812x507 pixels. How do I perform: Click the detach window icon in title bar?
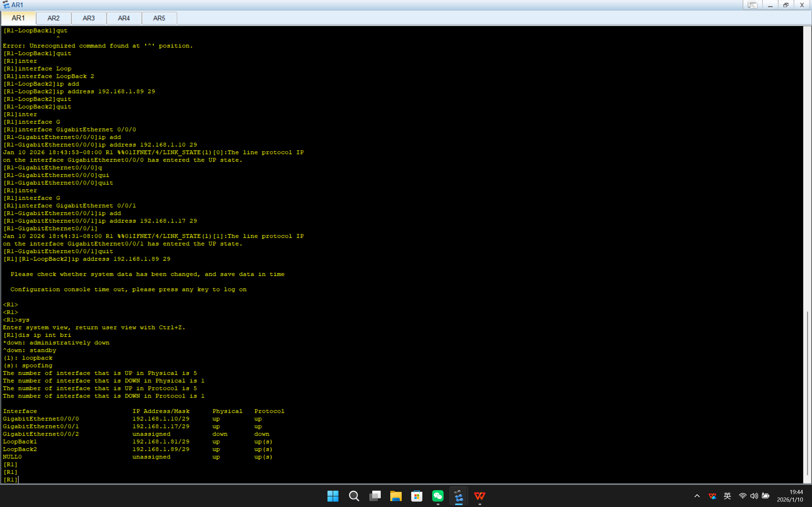click(x=753, y=5)
